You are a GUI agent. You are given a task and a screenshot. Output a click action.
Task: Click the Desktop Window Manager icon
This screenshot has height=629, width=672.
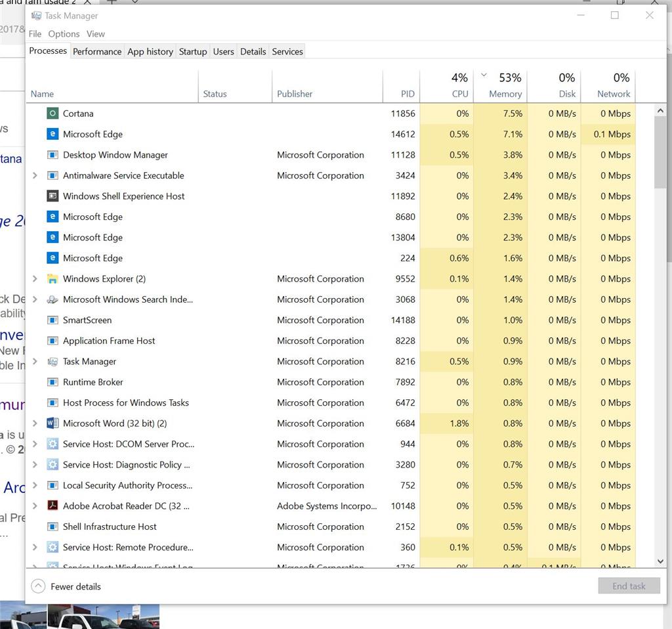pyautogui.click(x=52, y=155)
